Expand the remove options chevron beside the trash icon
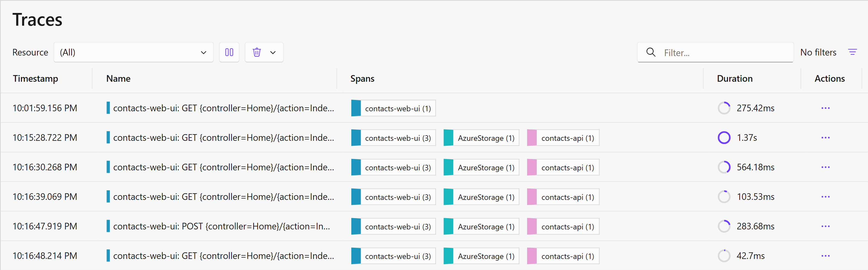This screenshot has width=868, height=270. 273,52
